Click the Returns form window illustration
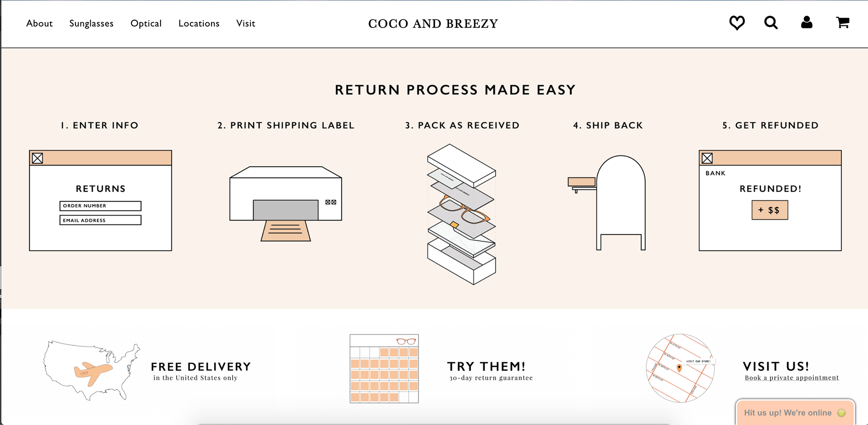 (100, 201)
